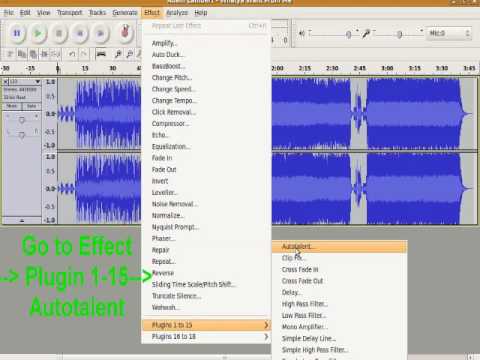This screenshot has height=360, width=480.
Task: Choose Fade In effect
Action: 206,158
